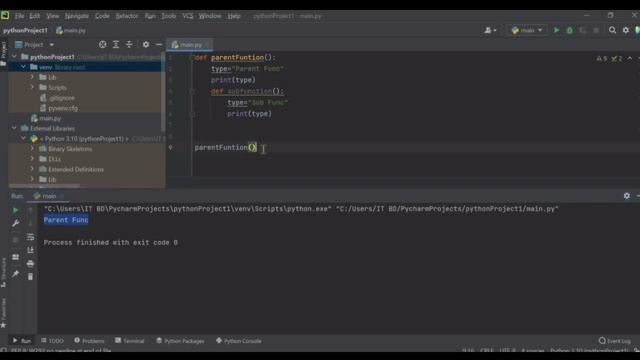Open Run panel settings gear
The width and height of the screenshot is (640, 360).
(x=627, y=196)
